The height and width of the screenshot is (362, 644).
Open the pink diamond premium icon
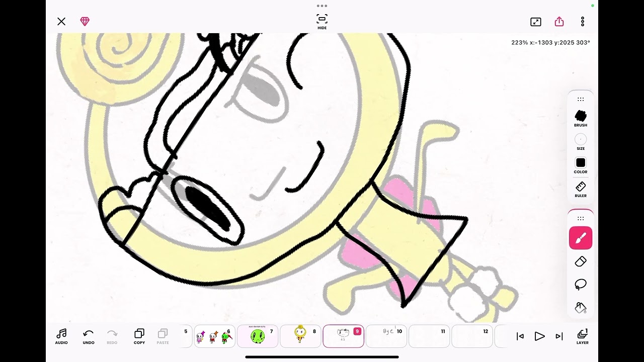(85, 22)
